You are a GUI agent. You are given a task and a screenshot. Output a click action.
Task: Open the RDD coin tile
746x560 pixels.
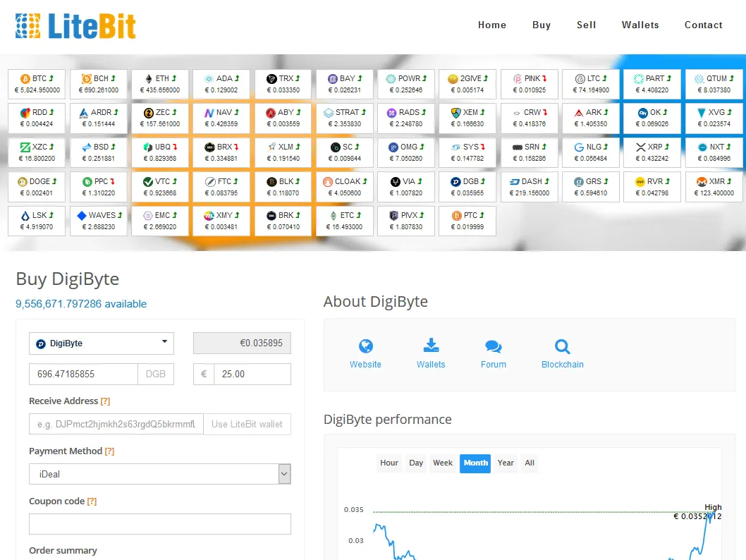(37, 118)
